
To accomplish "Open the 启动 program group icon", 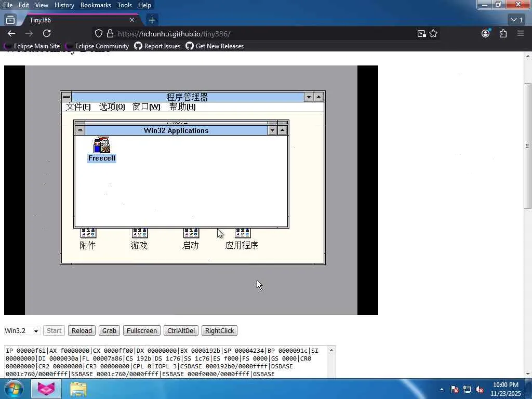I will pyautogui.click(x=191, y=239).
